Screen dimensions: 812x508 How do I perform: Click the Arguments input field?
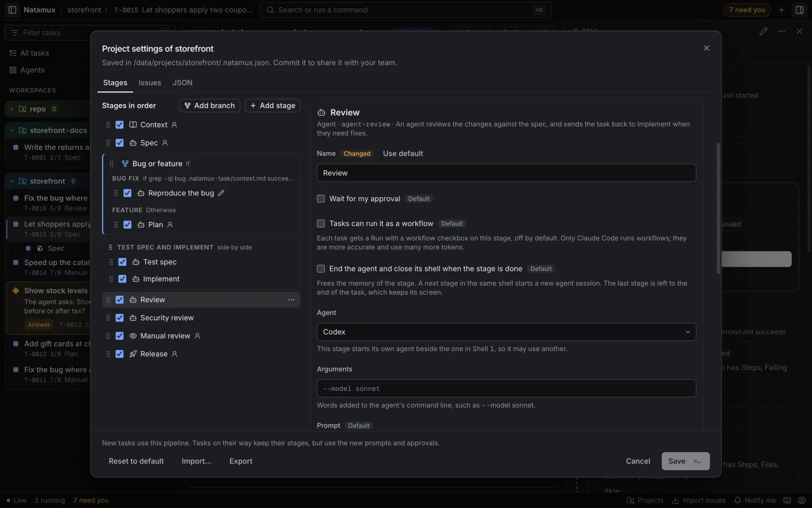(506, 389)
